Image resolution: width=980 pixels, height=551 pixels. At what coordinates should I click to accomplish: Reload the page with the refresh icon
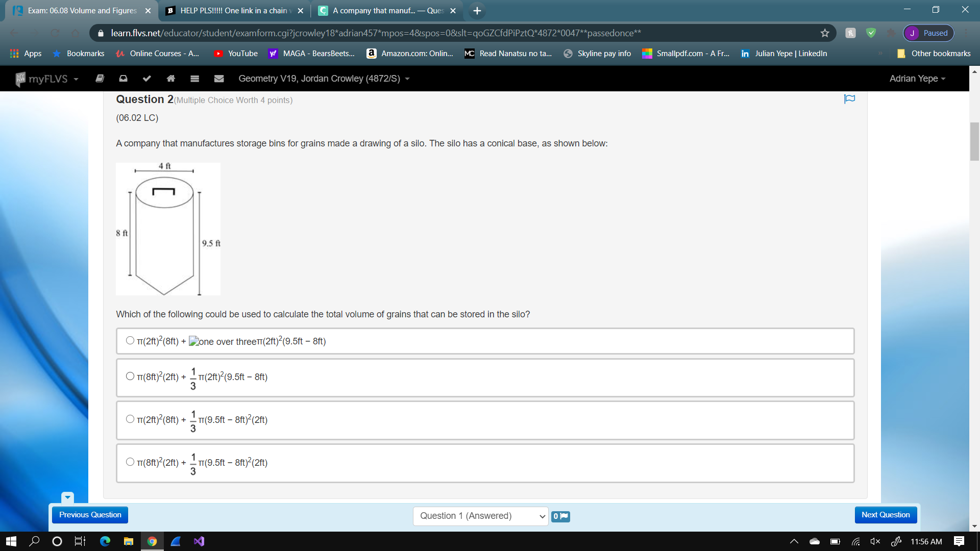[55, 33]
